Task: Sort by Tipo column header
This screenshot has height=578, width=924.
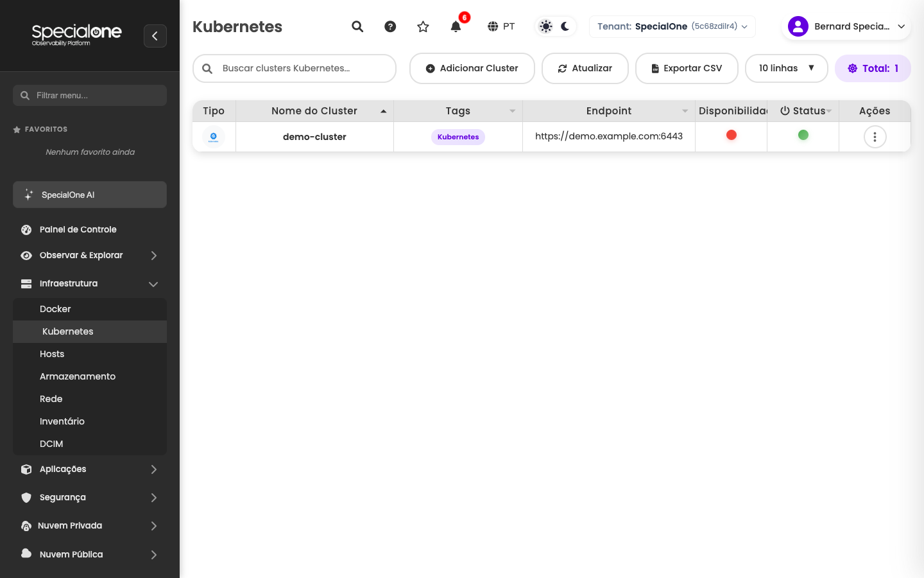Action: (214, 111)
